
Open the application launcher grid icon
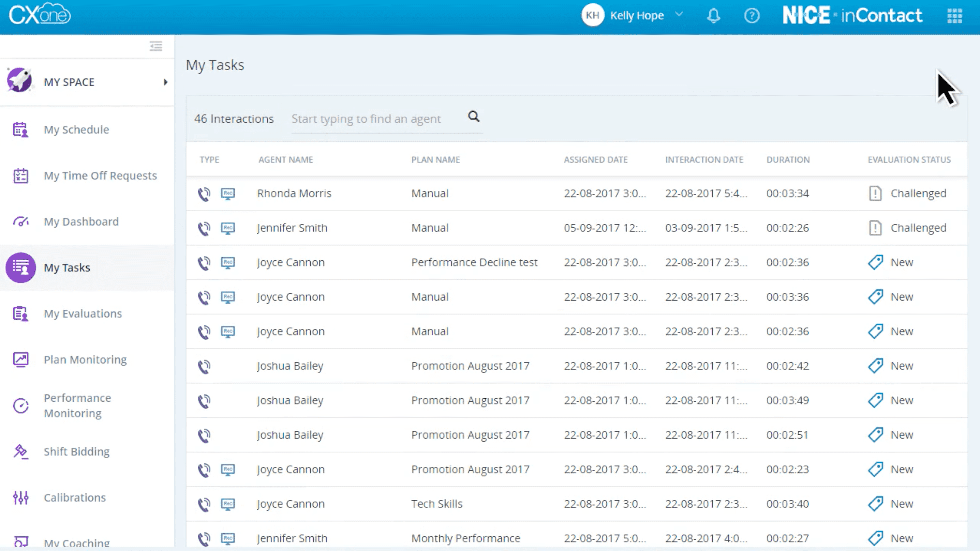[x=954, y=16]
